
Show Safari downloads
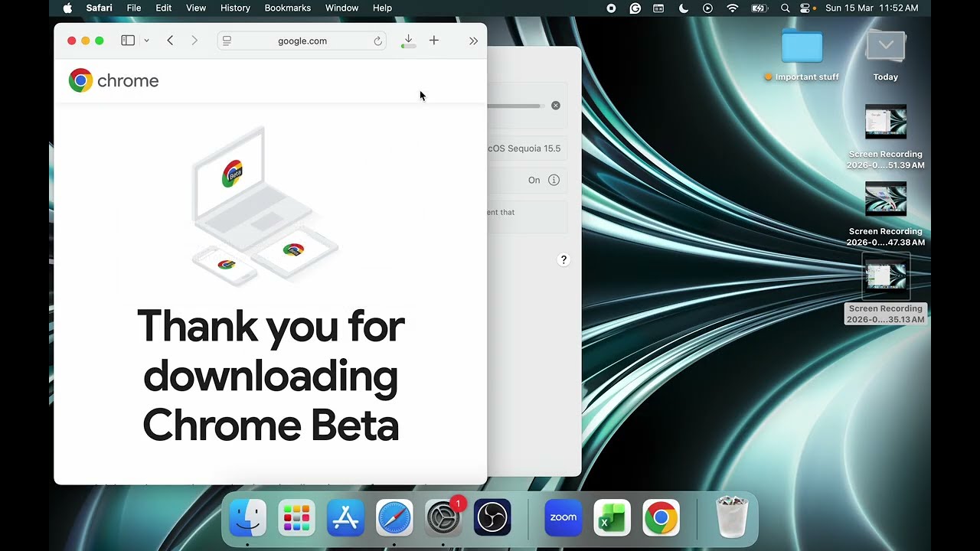pos(408,41)
